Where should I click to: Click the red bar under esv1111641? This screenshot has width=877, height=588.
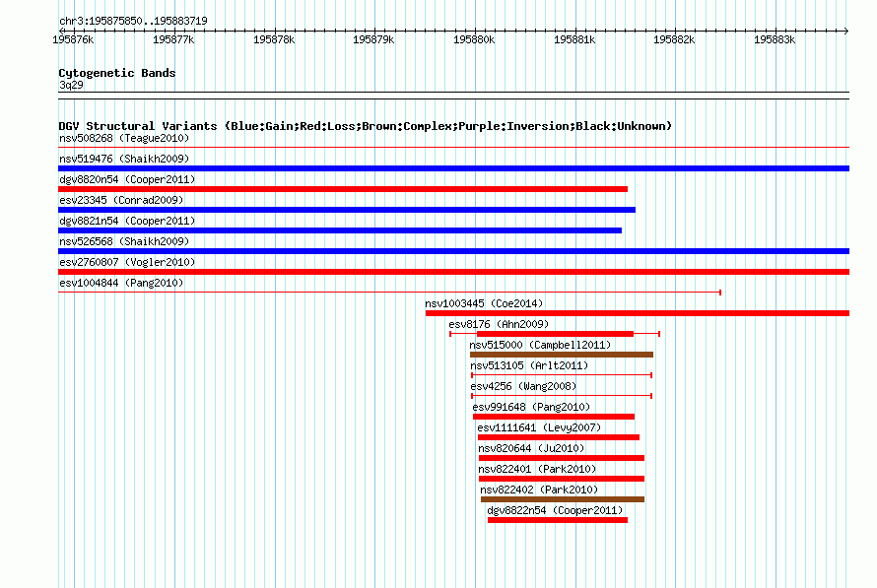(558, 437)
